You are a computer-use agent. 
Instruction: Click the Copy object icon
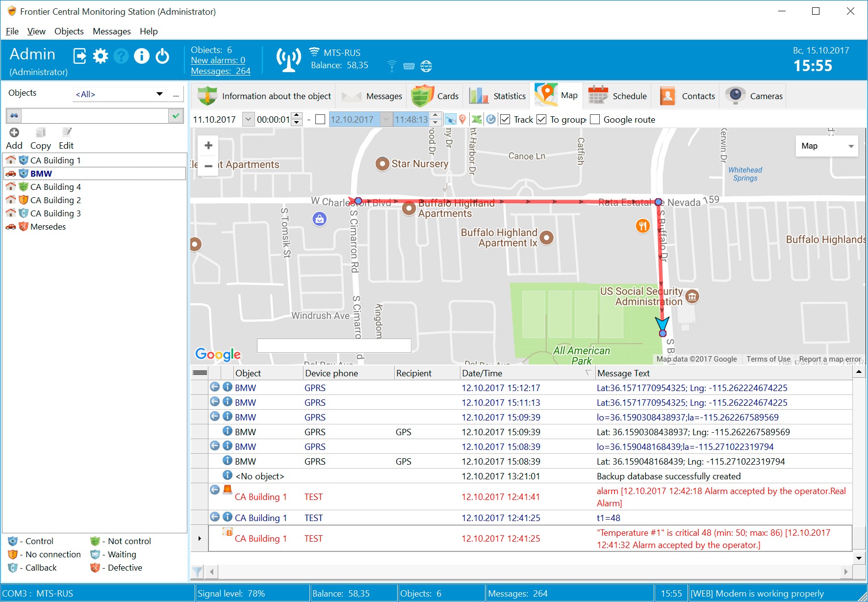40,132
